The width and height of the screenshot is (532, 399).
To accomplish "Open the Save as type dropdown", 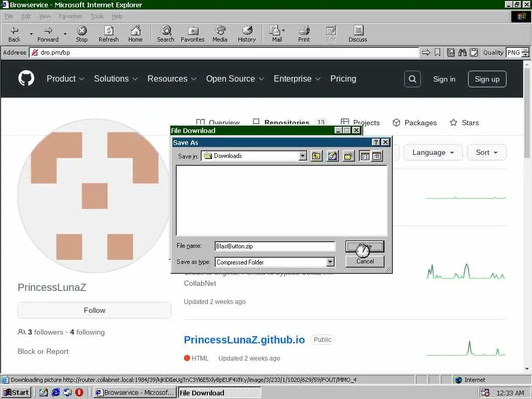I will click(330, 262).
